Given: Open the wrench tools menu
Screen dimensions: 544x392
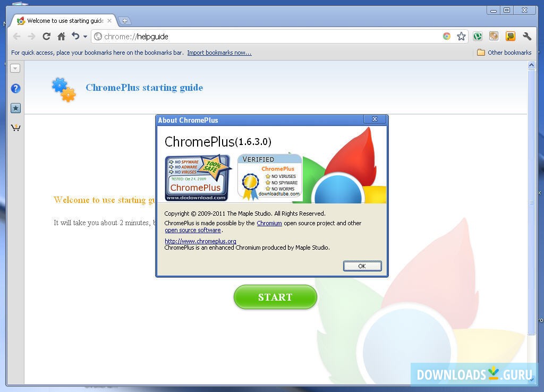Looking at the screenshot, I should [x=526, y=36].
